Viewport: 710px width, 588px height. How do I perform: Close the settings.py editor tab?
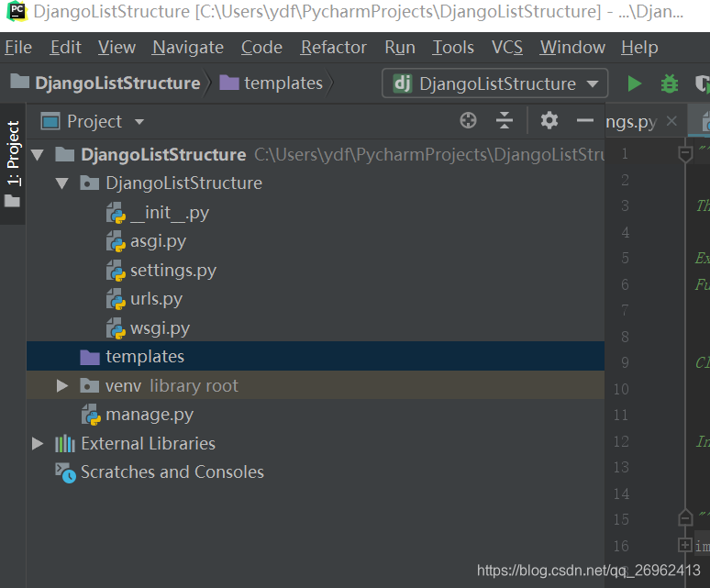point(672,121)
